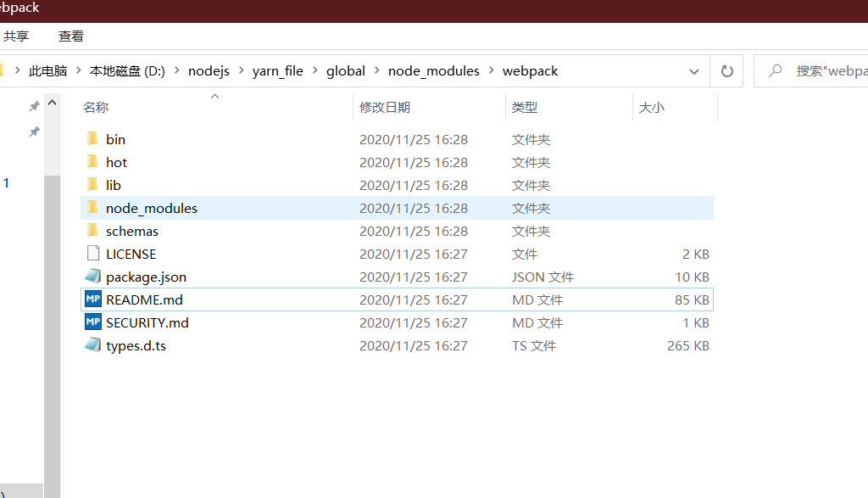Sort by 类型 column header
The height and width of the screenshot is (498, 868).
(525, 108)
